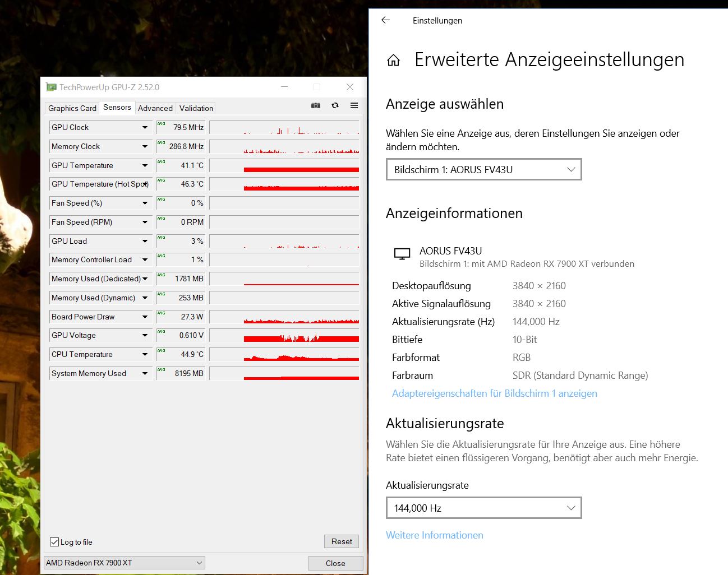
Task: Click the GPU-Z screenshot camera icon
Action: pyautogui.click(x=316, y=105)
